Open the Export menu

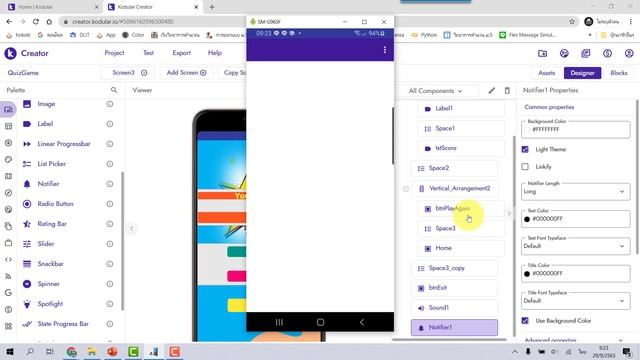click(182, 53)
